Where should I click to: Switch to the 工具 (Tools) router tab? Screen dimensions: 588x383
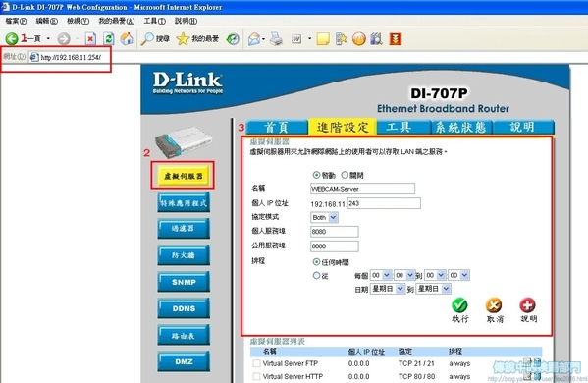tap(403, 127)
